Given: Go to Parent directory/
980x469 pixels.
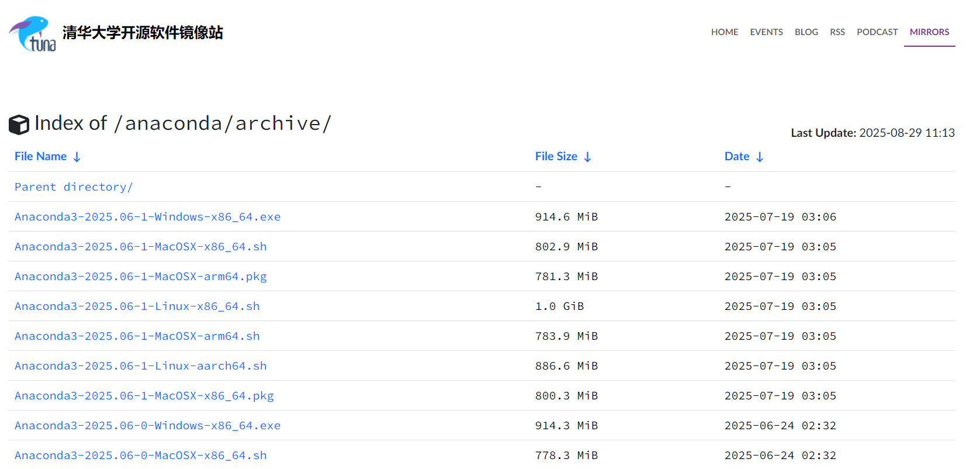Looking at the screenshot, I should [x=74, y=187].
